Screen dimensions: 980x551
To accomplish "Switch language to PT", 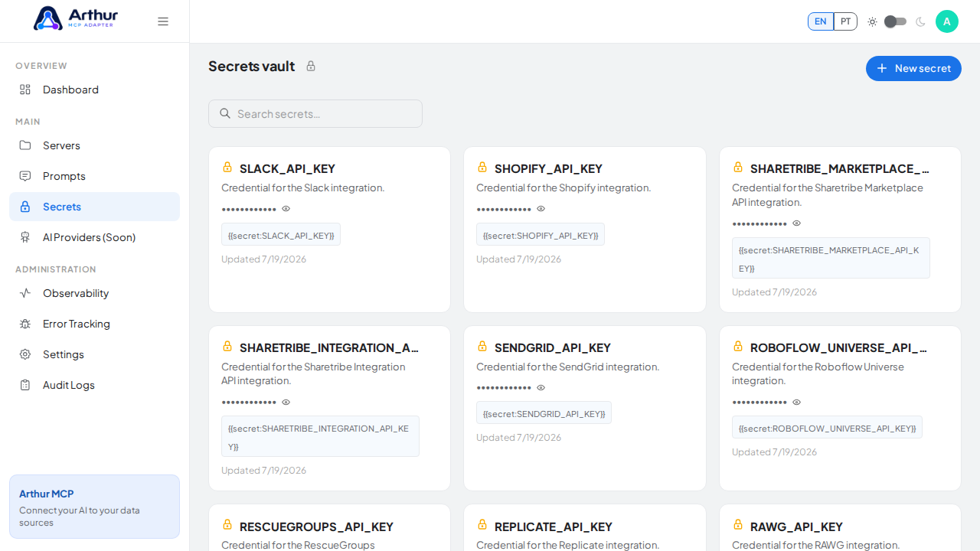I will (x=845, y=21).
